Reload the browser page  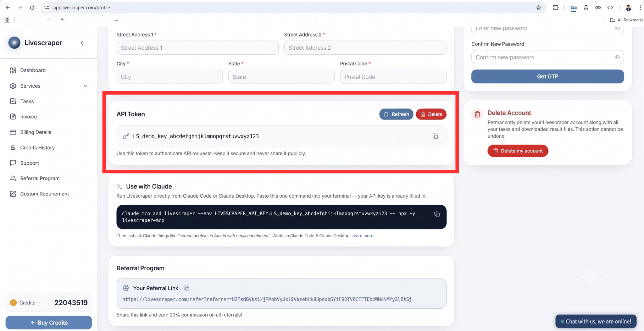click(32, 8)
